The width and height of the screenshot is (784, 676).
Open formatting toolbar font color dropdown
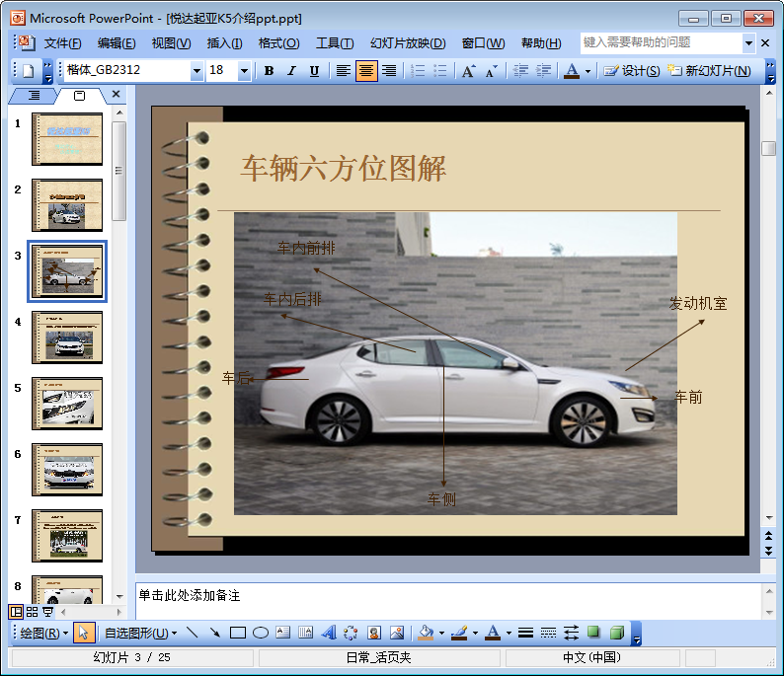588,71
